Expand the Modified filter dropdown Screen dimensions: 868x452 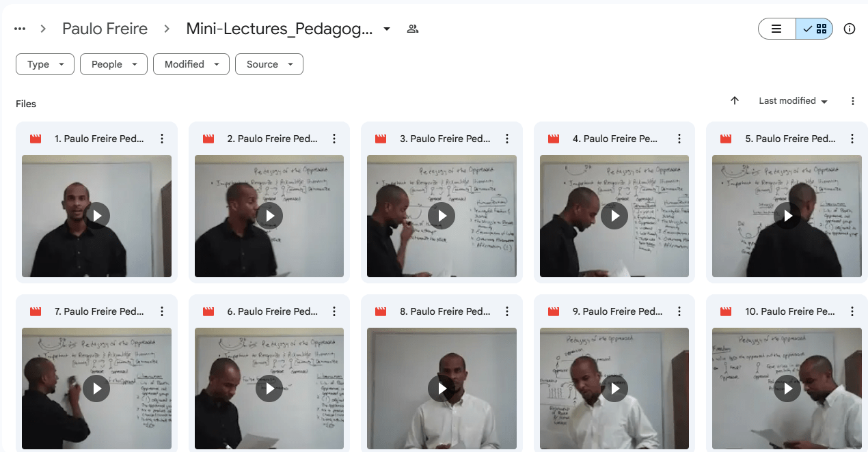tap(191, 64)
